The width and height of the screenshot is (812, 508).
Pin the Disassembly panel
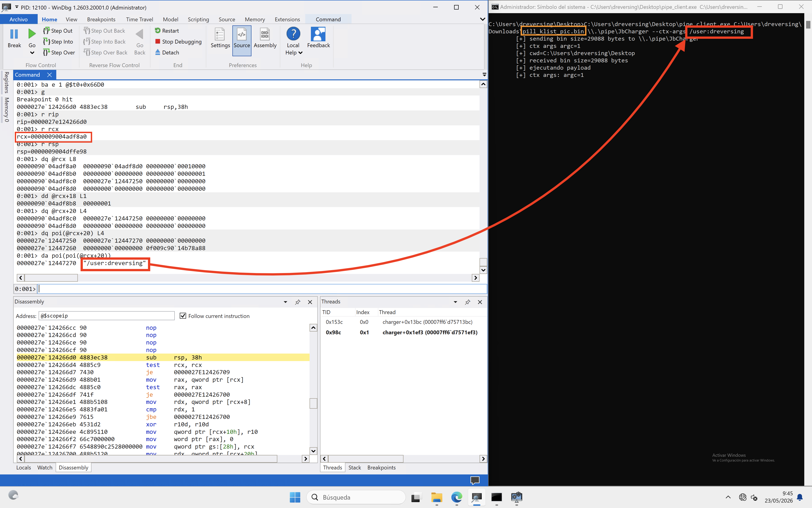click(x=298, y=302)
